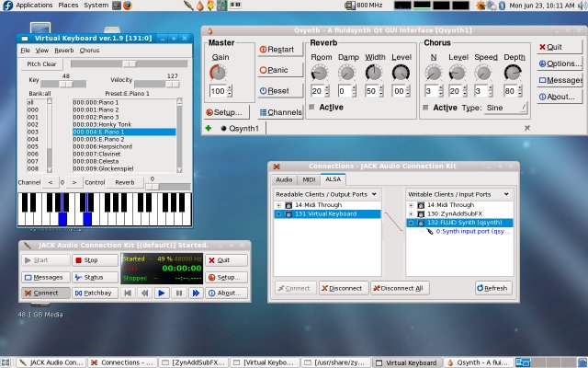Open About in JACK Audio Connection Kit

(x=226, y=293)
